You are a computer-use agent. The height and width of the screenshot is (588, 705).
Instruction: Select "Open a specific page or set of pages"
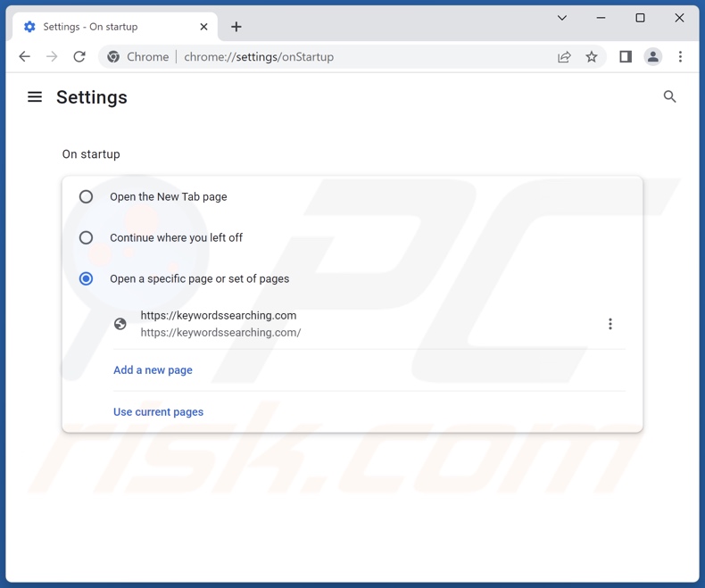pos(86,278)
